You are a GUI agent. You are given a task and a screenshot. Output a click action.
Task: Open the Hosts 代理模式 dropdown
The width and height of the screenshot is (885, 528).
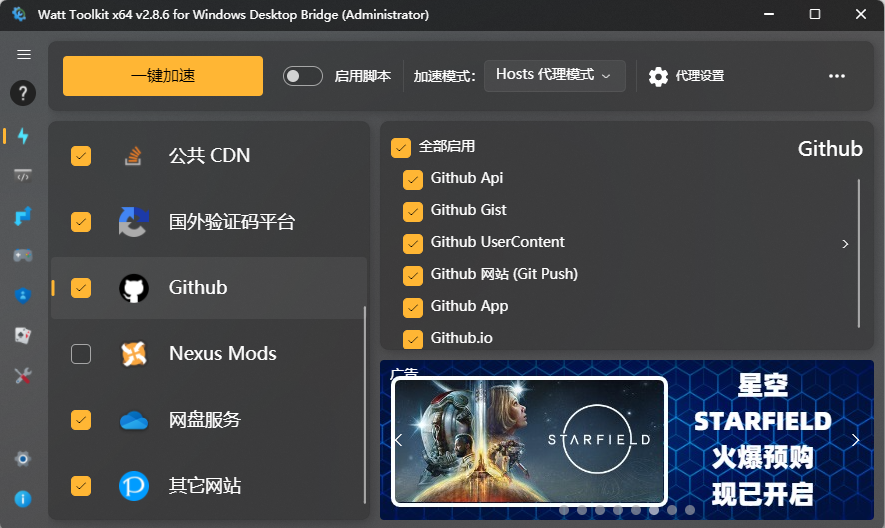554,75
